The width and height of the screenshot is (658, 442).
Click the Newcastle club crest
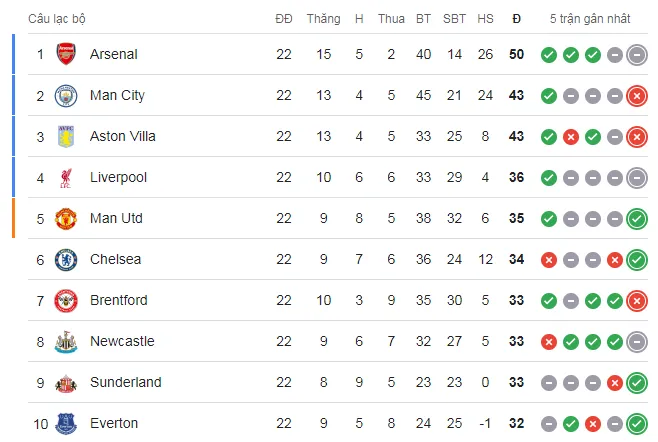coord(66,341)
